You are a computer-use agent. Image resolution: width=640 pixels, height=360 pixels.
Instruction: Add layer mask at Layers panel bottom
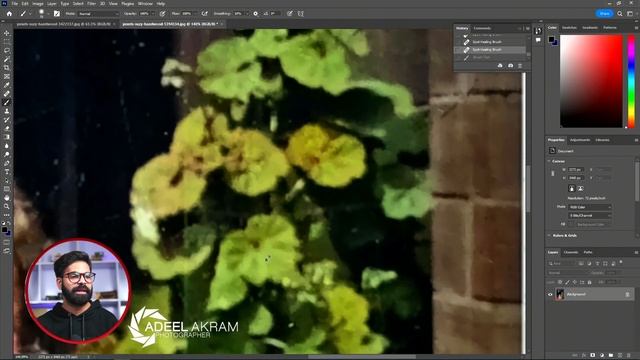[593, 355]
